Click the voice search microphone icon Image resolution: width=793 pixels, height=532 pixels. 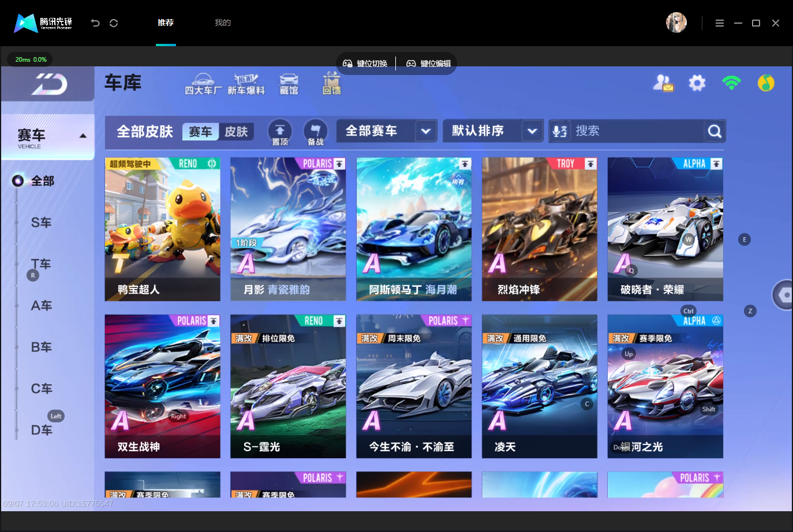(559, 132)
